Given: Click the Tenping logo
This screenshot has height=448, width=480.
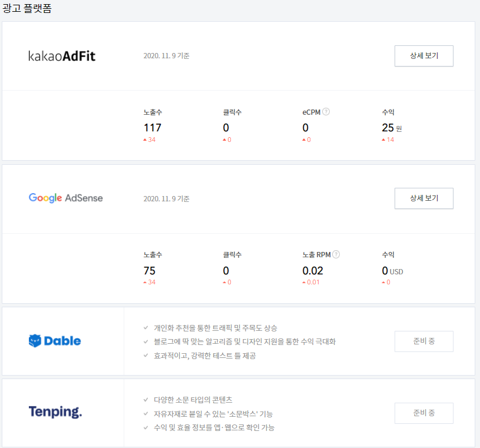Looking at the screenshot, I should (x=55, y=412).
